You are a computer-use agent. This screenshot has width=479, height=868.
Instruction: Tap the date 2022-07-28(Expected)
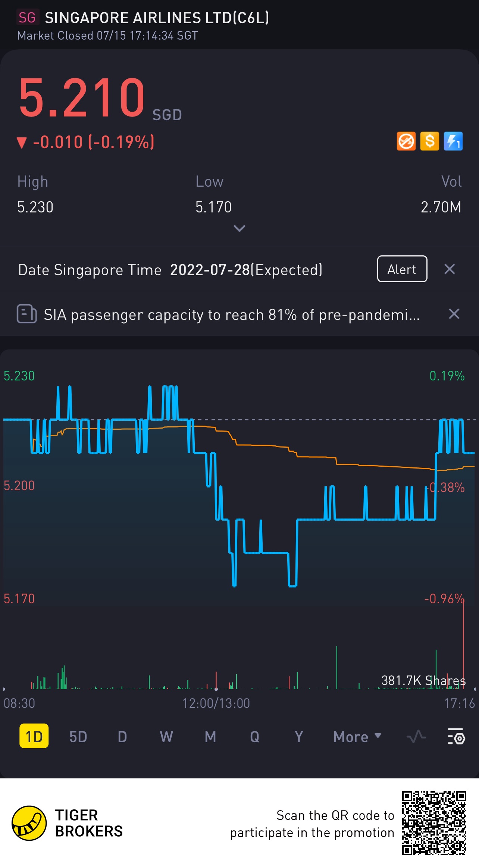[246, 270]
